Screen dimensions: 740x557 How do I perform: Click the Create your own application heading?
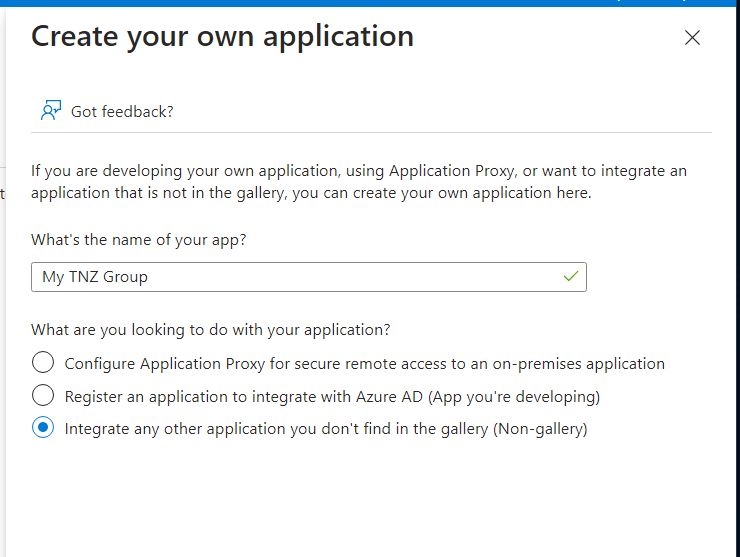pos(222,37)
